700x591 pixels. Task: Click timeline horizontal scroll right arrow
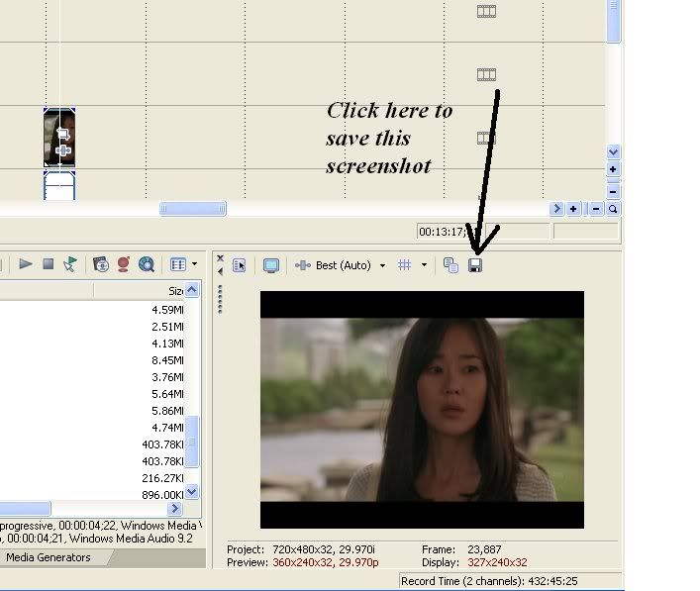(556, 209)
